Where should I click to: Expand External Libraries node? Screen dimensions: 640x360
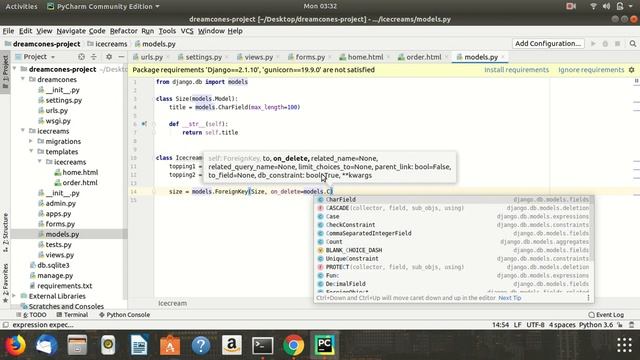point(15,296)
